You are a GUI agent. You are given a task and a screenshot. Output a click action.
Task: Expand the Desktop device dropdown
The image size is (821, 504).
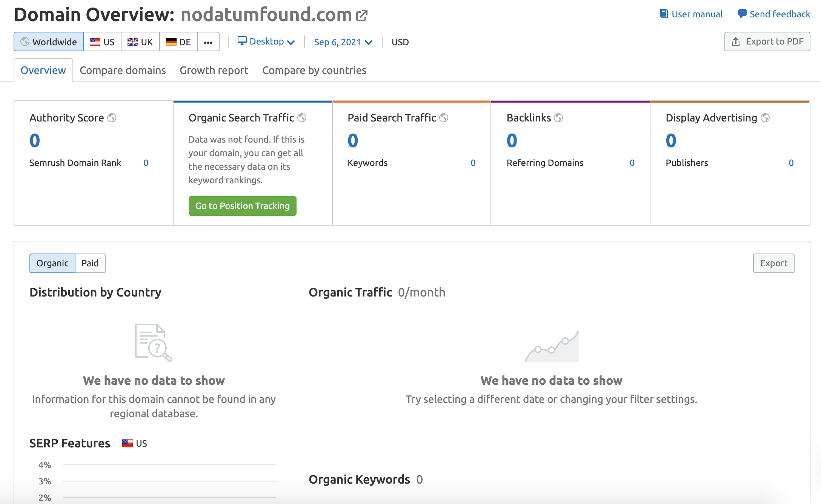coord(265,41)
